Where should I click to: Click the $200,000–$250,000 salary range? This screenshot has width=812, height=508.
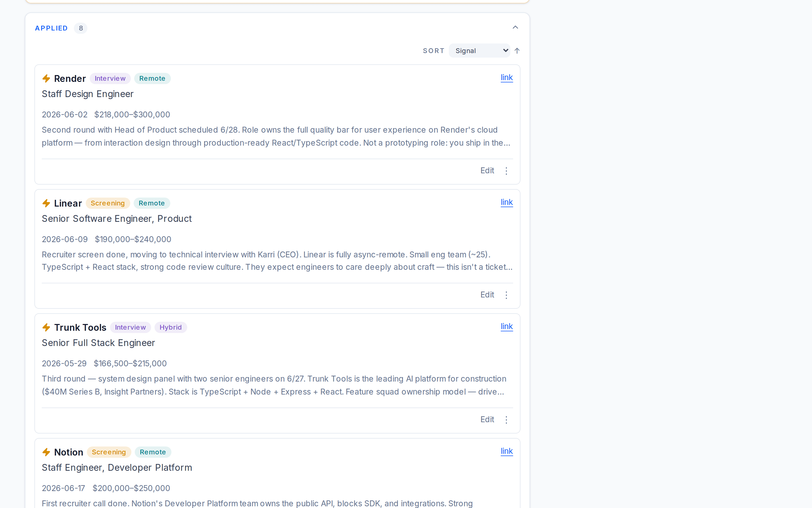pyautogui.click(x=131, y=488)
